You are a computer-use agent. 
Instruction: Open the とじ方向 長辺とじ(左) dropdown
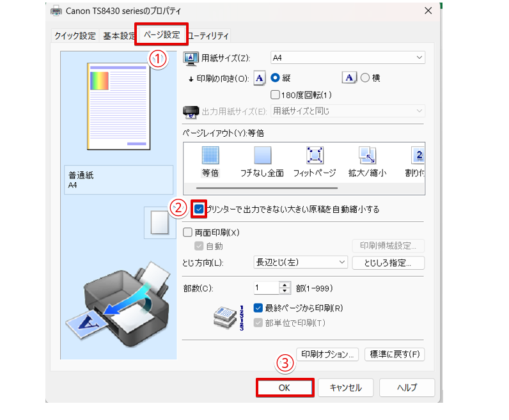[301, 262]
